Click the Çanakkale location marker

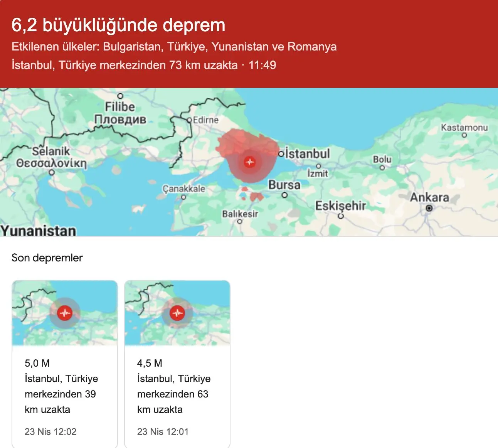coord(183,197)
